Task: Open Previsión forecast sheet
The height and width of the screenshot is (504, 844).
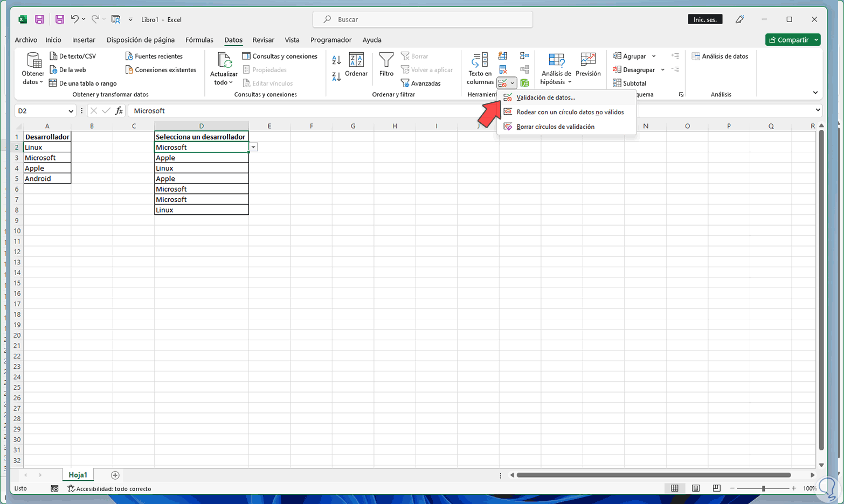Action: tap(588, 65)
